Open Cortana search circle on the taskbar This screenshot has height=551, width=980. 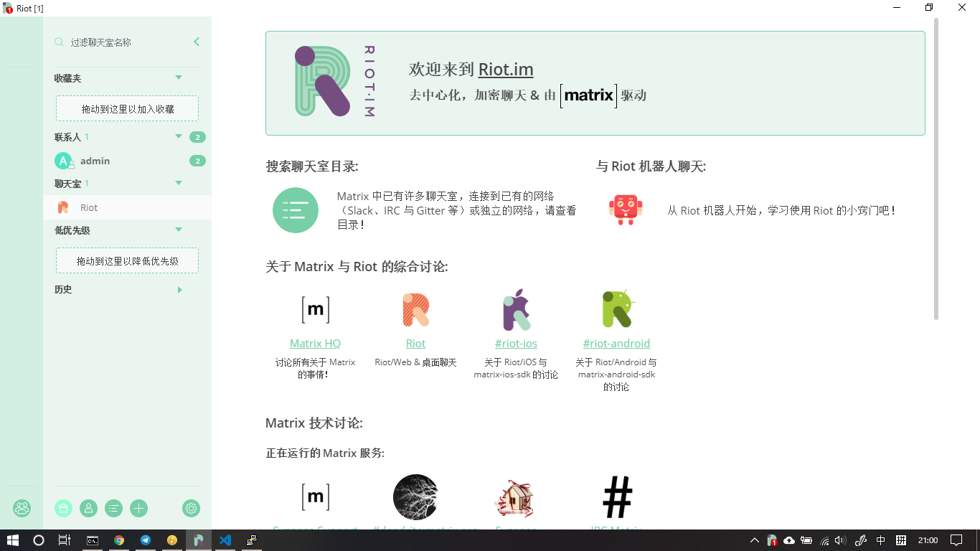(x=39, y=540)
